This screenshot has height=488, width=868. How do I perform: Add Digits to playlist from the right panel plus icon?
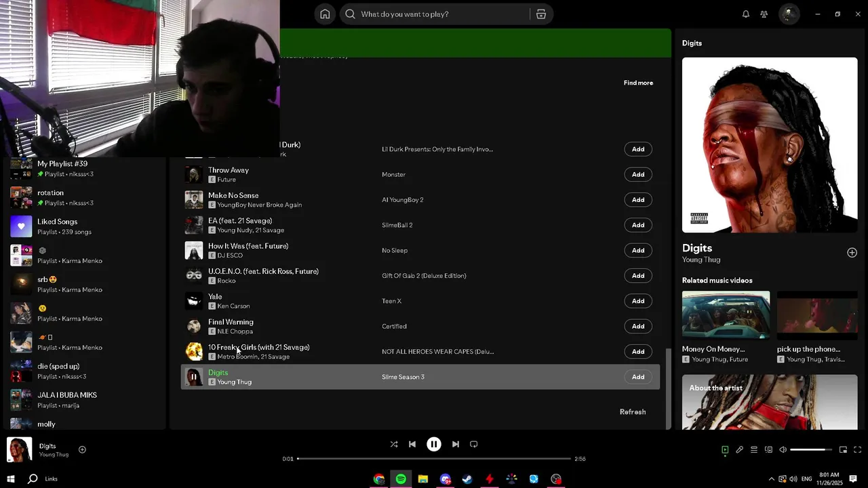[852, 253]
